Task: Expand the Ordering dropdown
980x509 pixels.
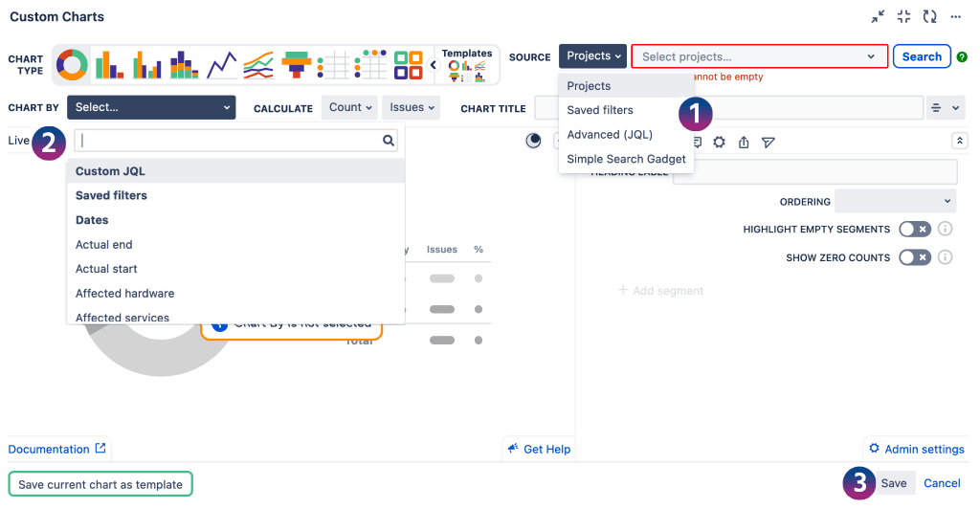Action: tap(895, 201)
